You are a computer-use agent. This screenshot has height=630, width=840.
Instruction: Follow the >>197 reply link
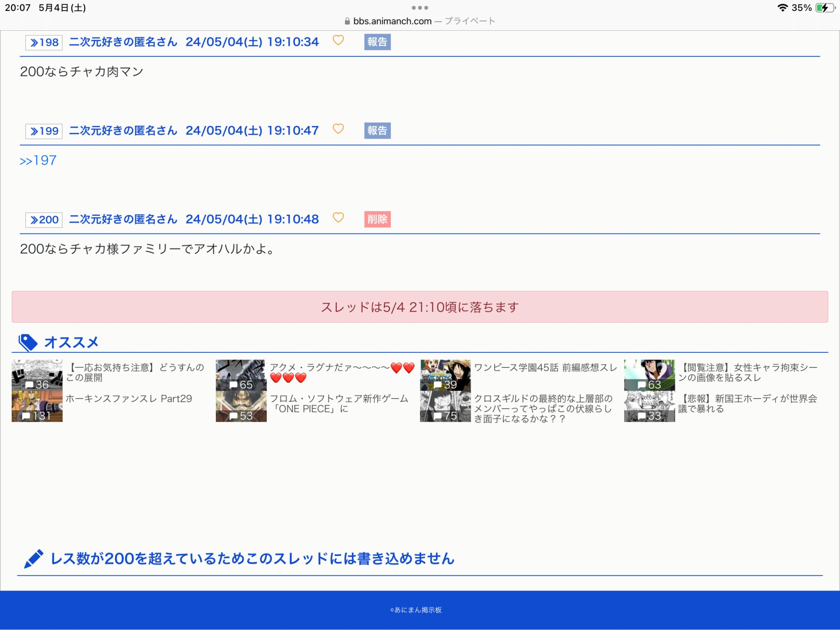[x=38, y=160]
